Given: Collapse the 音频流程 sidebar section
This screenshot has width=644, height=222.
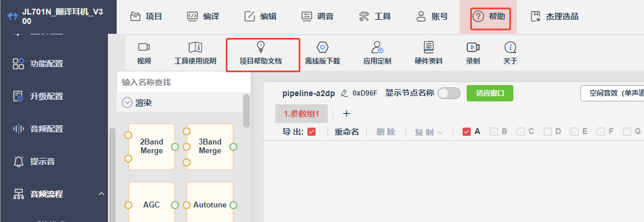Looking at the screenshot, I should pyautogui.click(x=101, y=193).
